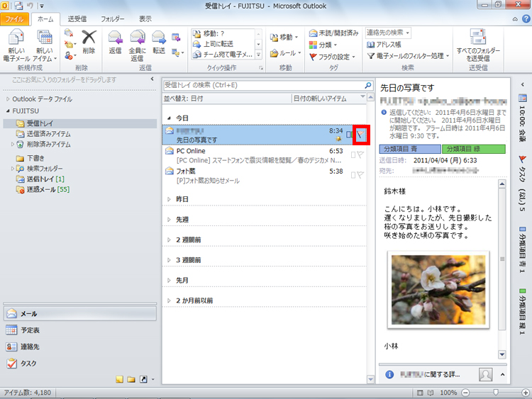This screenshot has height=399, width=532.
Task: Create a new email with 新しい電子メール
Action: pyautogui.click(x=16, y=45)
